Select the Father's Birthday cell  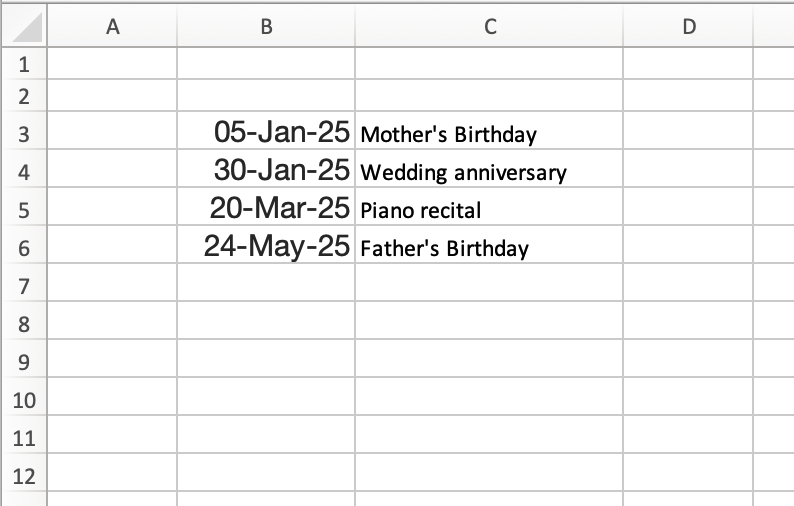tap(489, 245)
